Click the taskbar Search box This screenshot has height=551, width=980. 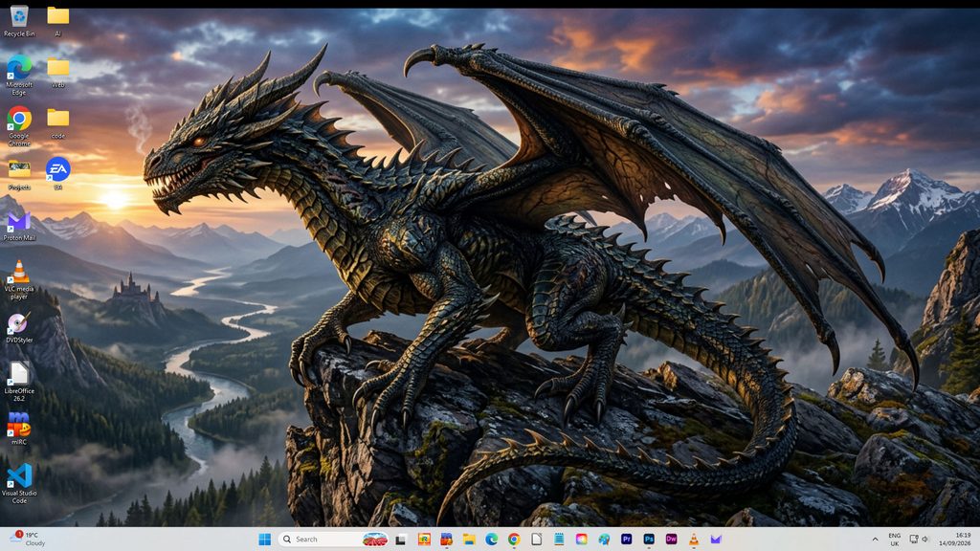pyautogui.click(x=333, y=540)
